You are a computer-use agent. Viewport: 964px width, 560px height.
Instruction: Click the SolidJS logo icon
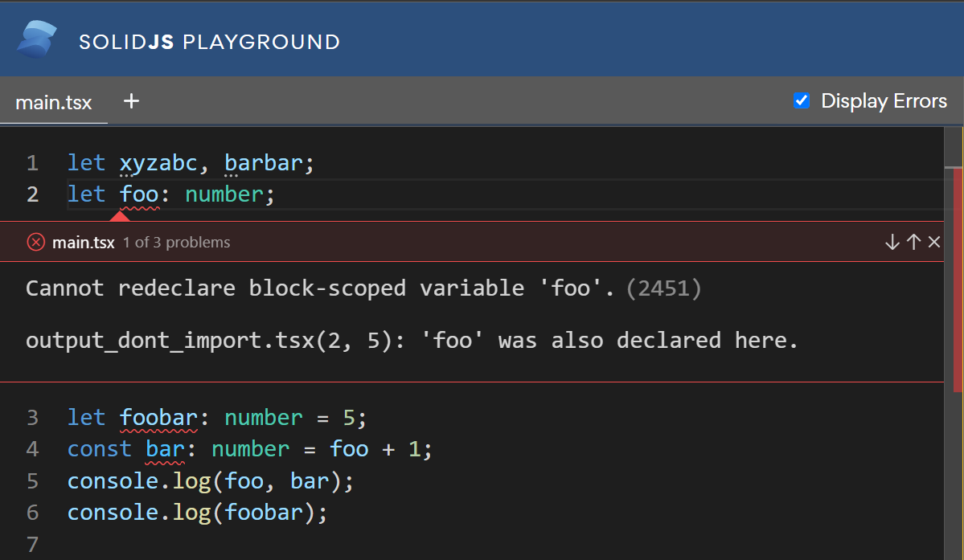[38, 40]
